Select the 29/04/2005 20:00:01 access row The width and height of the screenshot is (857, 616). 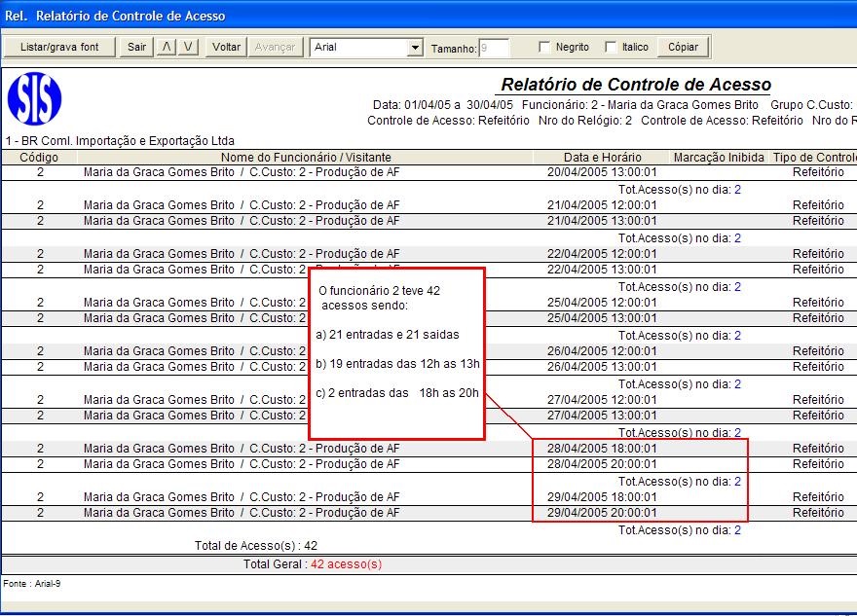(x=428, y=513)
